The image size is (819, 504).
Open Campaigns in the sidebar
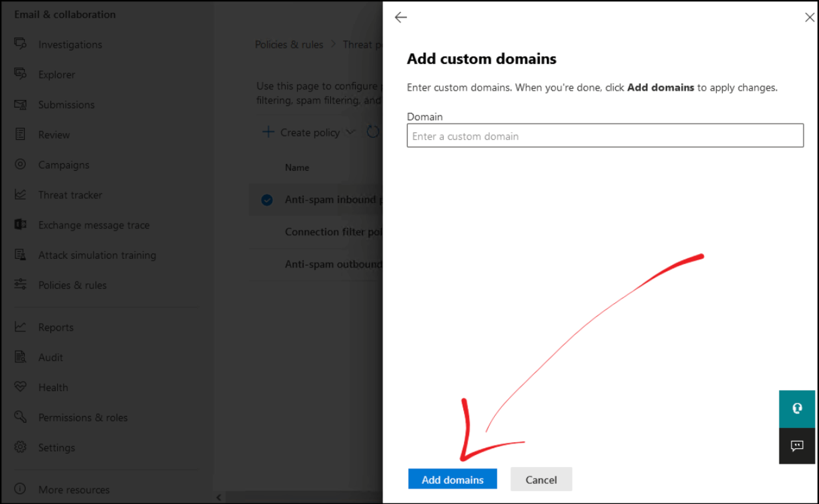click(x=64, y=165)
